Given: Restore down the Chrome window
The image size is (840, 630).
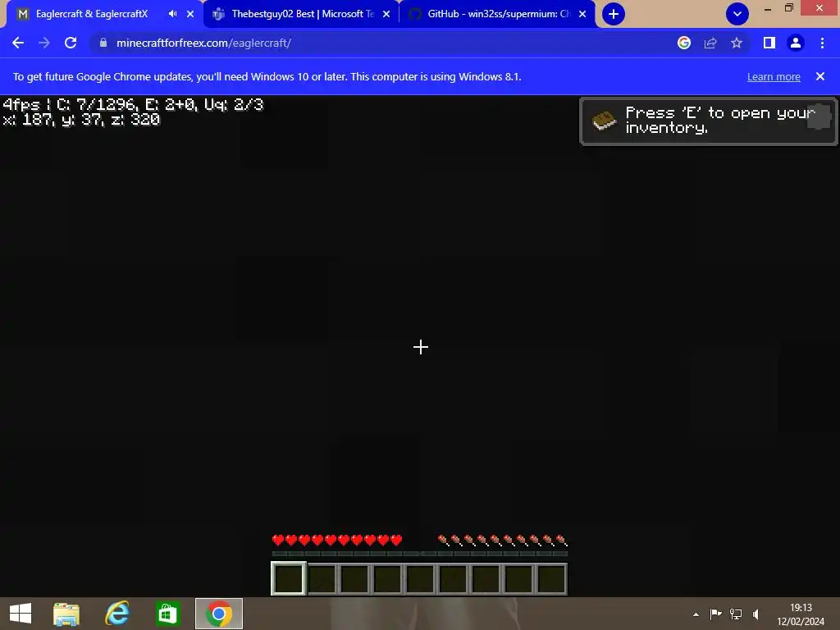Looking at the screenshot, I should click(788, 7).
